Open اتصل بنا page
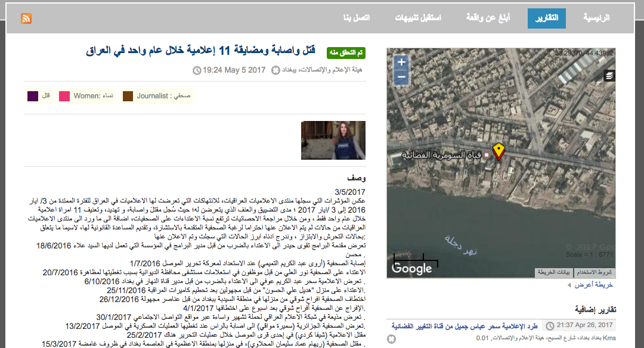 357,18
